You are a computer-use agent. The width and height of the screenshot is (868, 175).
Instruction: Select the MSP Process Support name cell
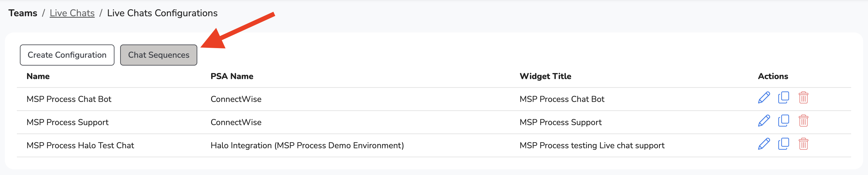click(67, 122)
